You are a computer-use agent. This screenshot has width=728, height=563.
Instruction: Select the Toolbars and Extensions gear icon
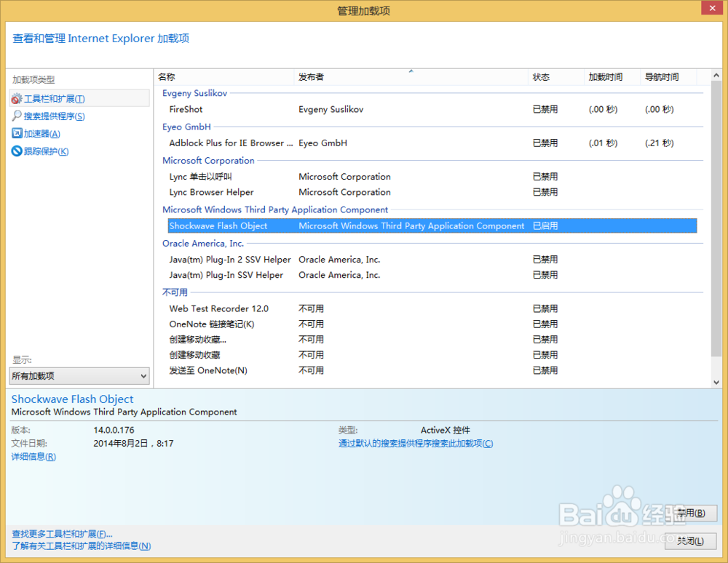tap(16, 99)
